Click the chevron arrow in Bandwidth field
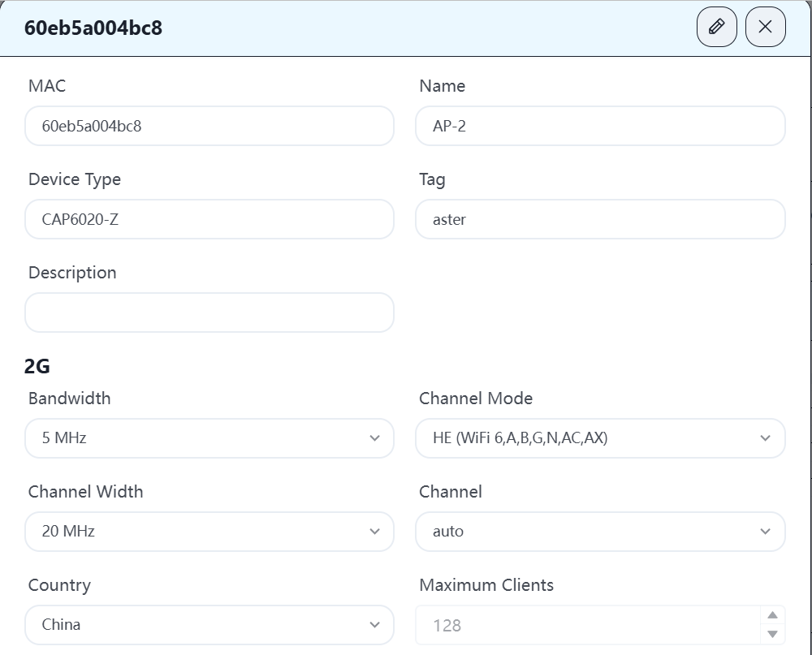Screen dimensions: 812x655 pos(374,438)
